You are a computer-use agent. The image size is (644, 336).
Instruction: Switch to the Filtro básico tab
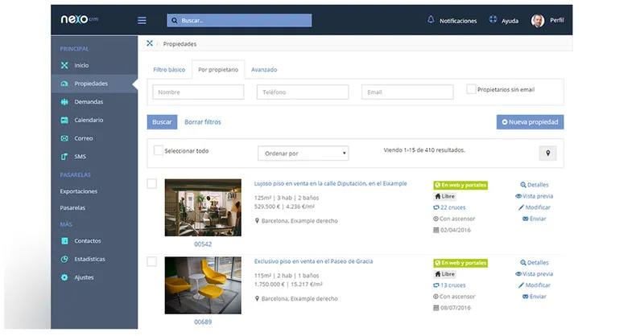coord(169,70)
